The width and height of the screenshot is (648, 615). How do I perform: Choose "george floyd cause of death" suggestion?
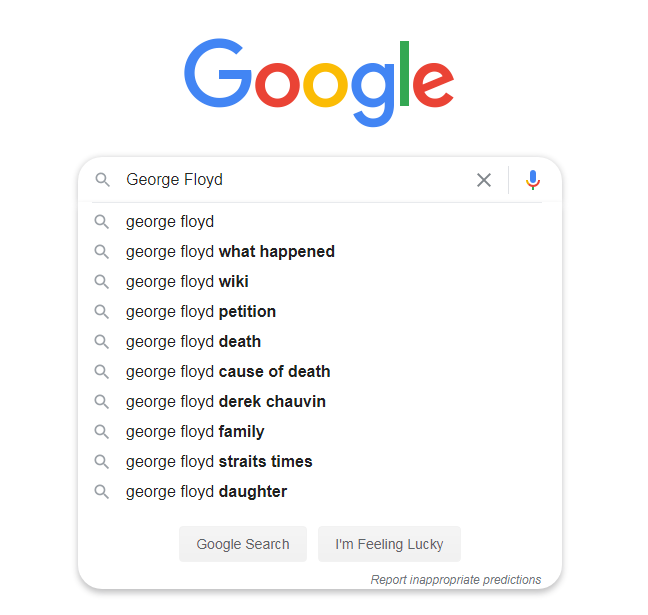[x=228, y=372]
